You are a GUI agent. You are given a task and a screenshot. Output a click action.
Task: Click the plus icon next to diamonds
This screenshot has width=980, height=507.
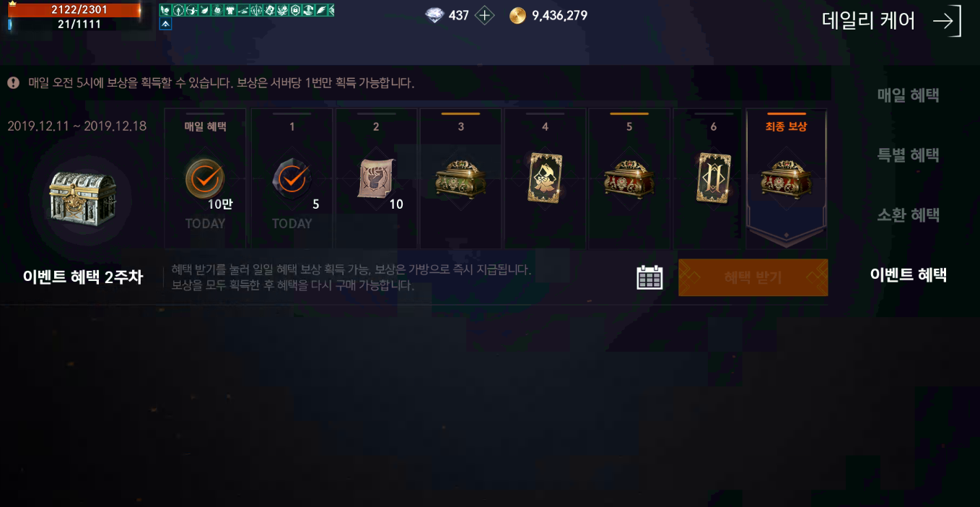click(485, 16)
